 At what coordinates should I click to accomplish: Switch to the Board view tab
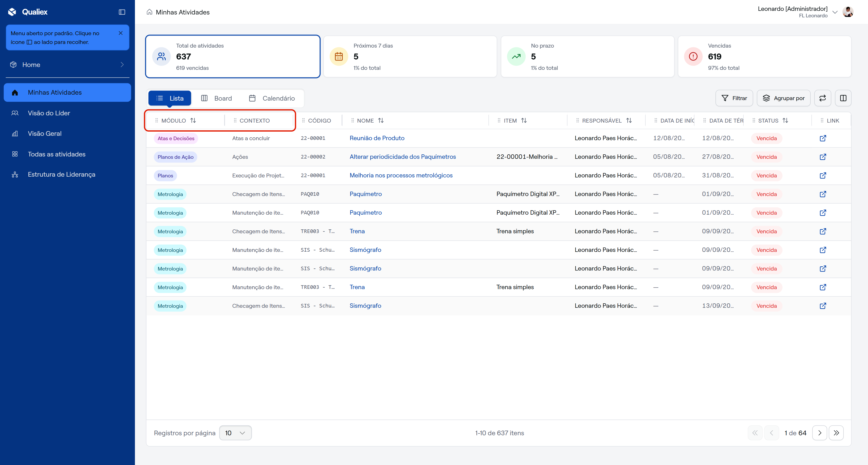click(x=216, y=98)
